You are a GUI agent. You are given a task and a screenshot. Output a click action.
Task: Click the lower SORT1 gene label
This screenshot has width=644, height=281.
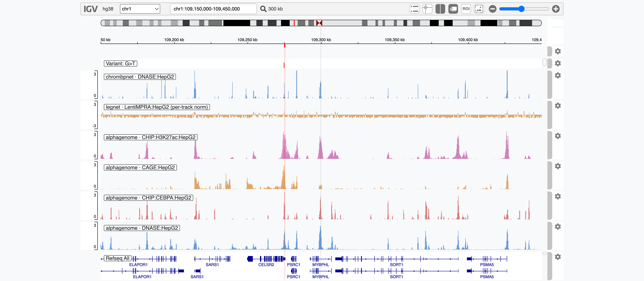tap(396, 277)
